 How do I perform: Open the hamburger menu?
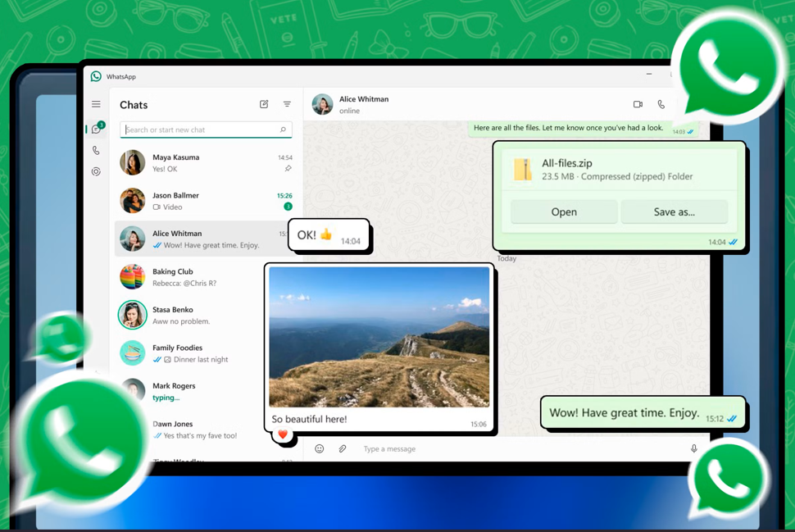(x=96, y=104)
